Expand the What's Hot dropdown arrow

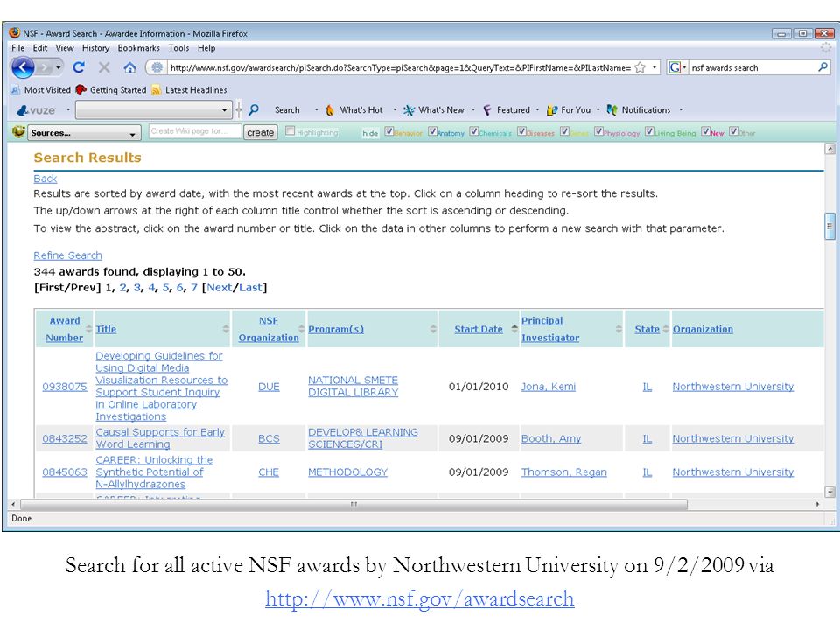pos(395,110)
